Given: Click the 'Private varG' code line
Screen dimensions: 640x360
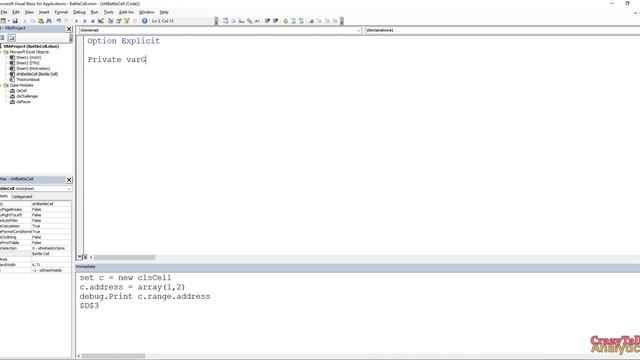Looking at the screenshot, I should (117, 60).
